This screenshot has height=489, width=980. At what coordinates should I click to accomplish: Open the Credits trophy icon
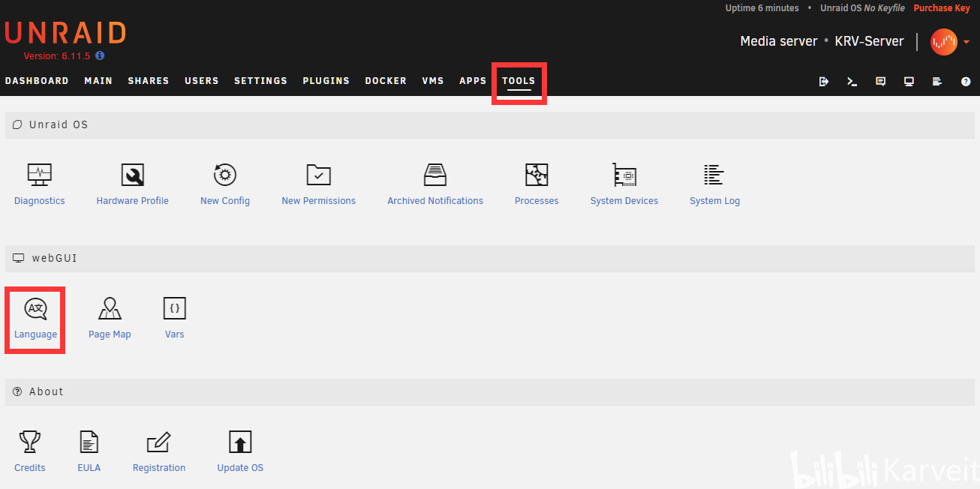tap(30, 442)
